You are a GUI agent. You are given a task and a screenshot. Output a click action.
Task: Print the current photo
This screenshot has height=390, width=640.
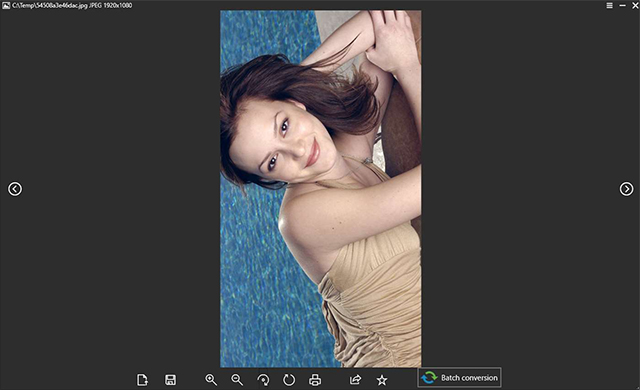point(315,380)
